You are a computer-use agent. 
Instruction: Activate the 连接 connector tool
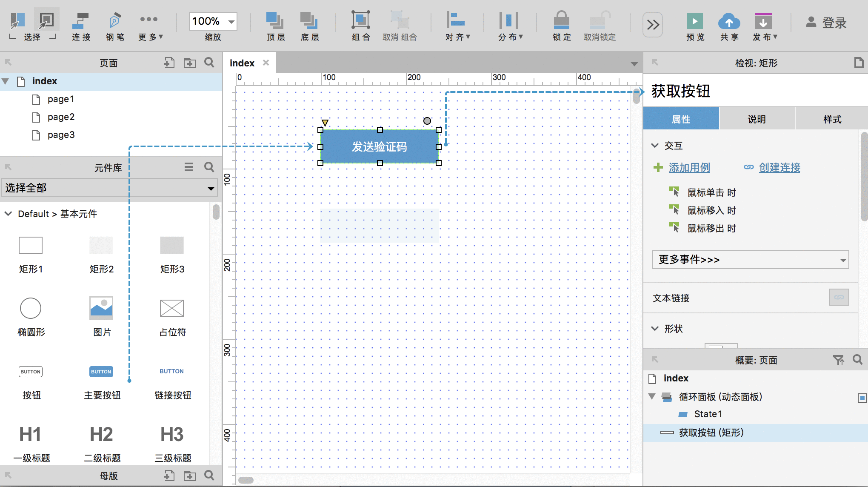click(x=81, y=26)
